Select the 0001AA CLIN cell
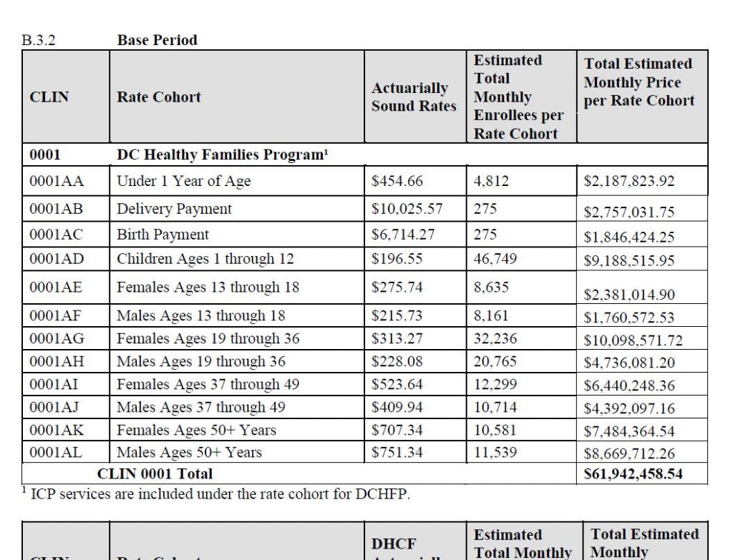Screen dimensions: 733x560 tap(57, 182)
